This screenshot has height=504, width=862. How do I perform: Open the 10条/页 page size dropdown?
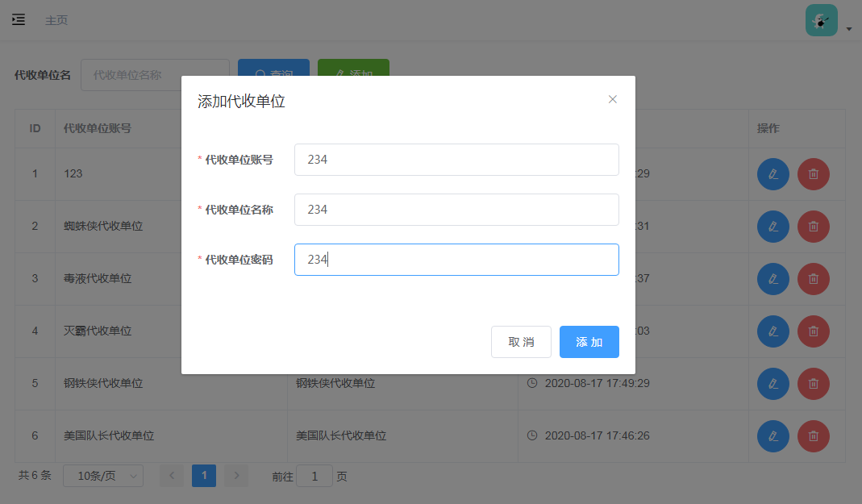[x=102, y=476]
